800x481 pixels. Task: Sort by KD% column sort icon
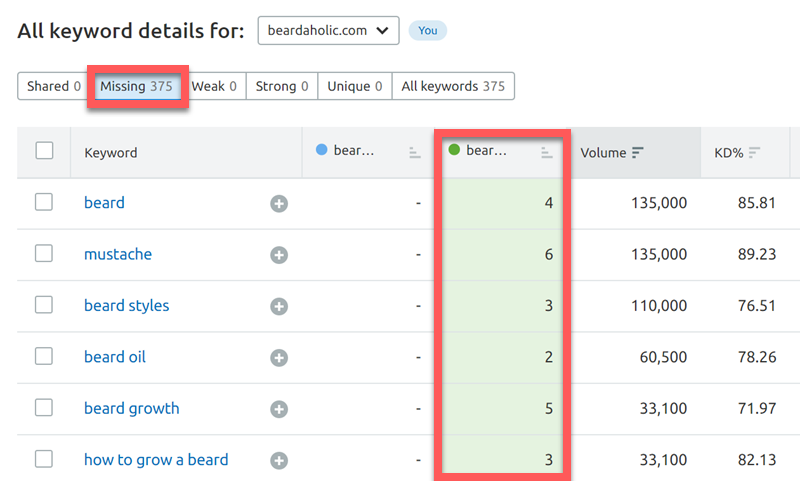click(x=754, y=153)
